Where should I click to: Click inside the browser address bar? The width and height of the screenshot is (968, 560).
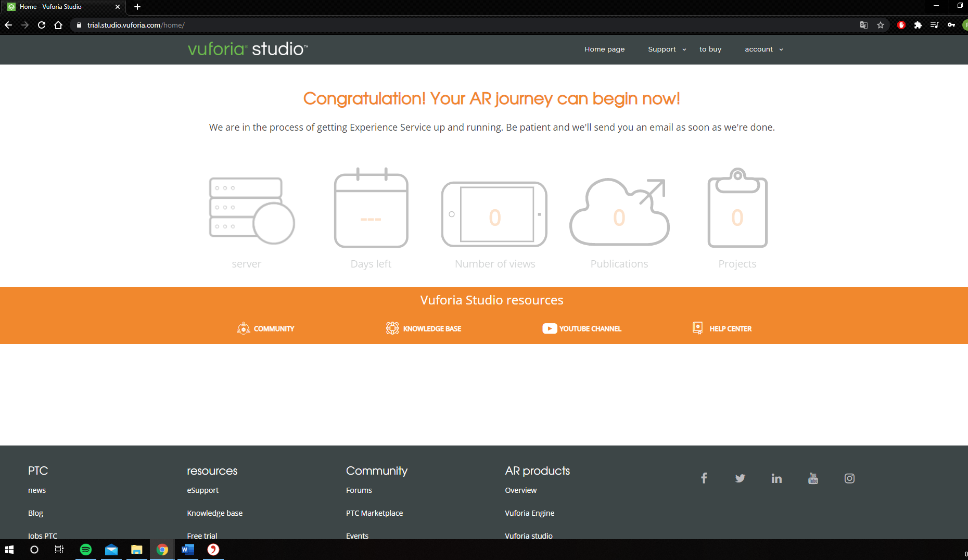(x=208, y=24)
